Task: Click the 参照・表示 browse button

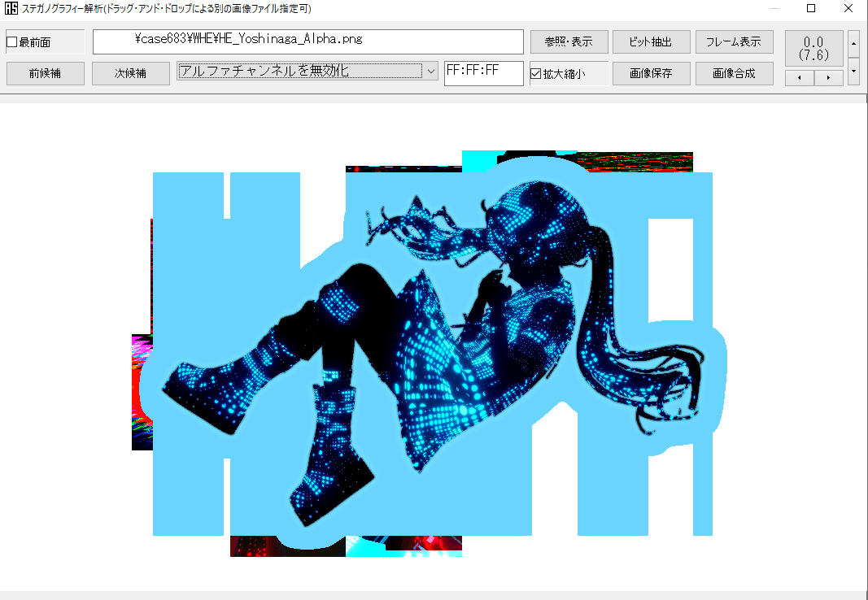Action: point(569,41)
